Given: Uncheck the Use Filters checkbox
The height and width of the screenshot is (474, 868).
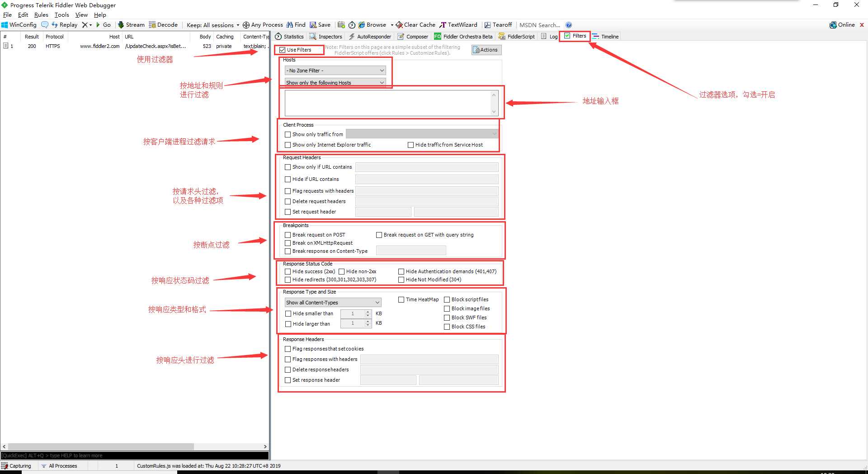Looking at the screenshot, I should 283,50.
